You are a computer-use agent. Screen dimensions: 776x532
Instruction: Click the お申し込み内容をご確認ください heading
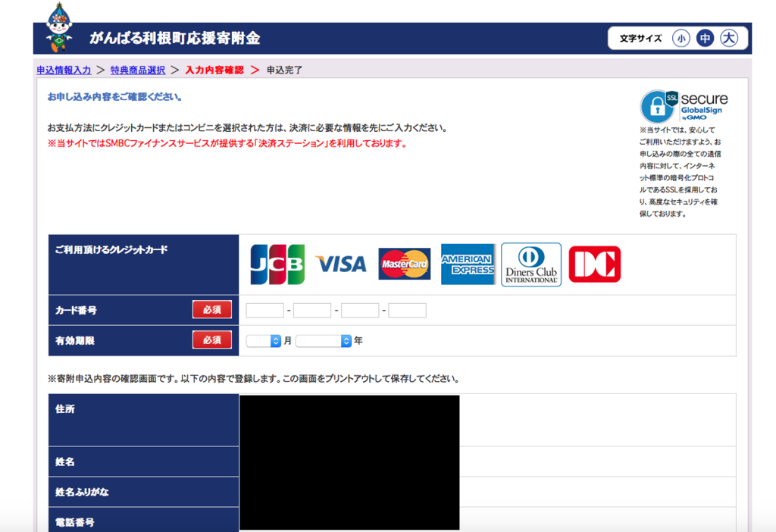[114, 97]
